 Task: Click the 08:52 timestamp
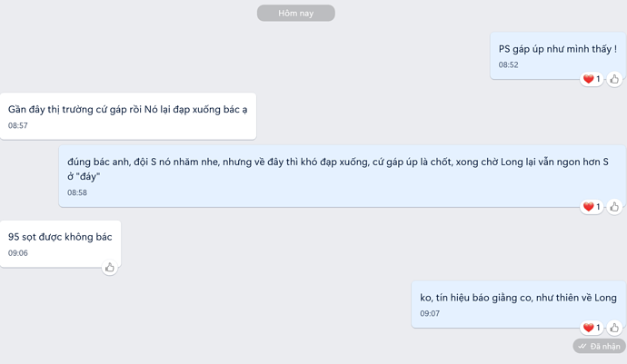508,64
